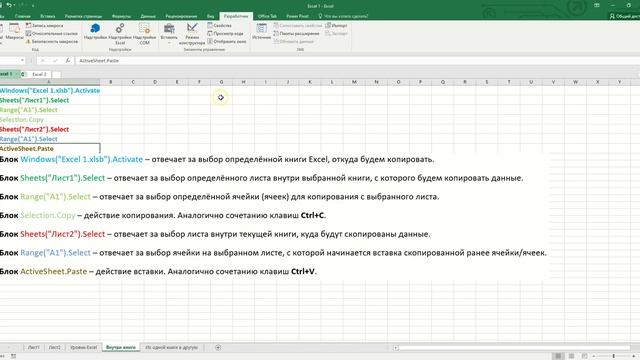Toggle Относительные ссылки (Relative References)
Image resolution: width=640 pixels, height=360 pixels.
pos(51,33)
